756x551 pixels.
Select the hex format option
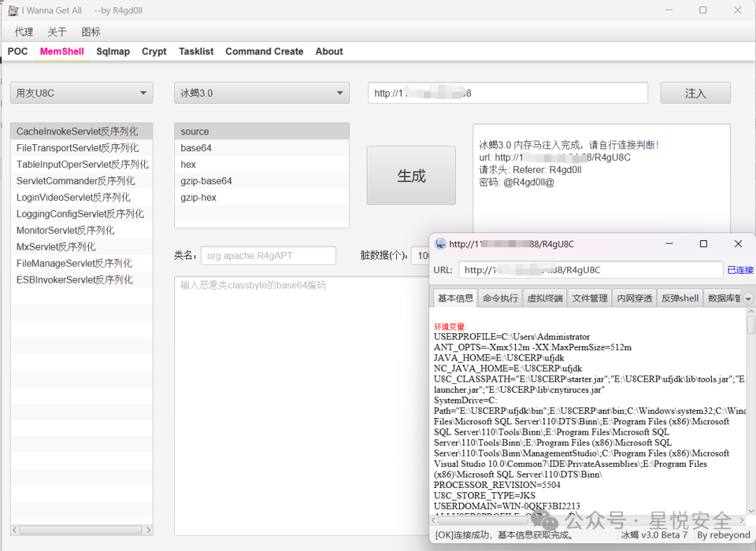262,165
